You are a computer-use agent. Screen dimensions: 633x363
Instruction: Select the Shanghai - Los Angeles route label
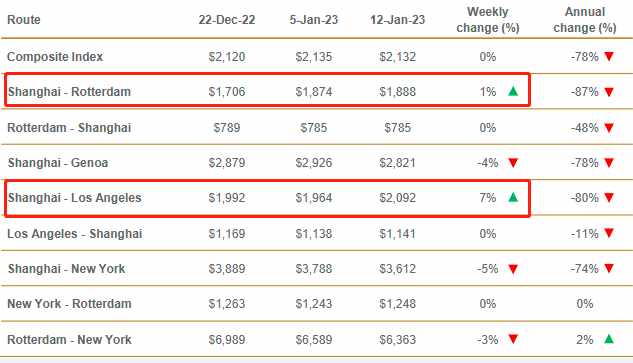click(75, 198)
